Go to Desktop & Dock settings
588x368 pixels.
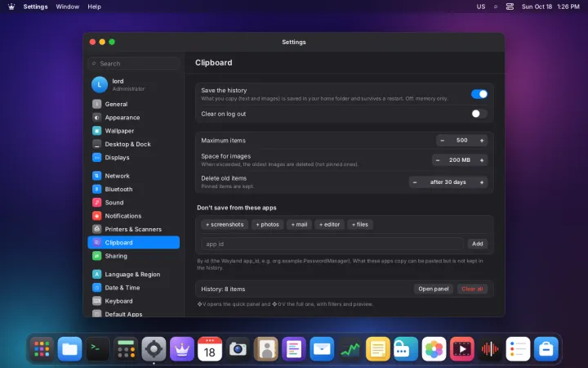pos(133,144)
